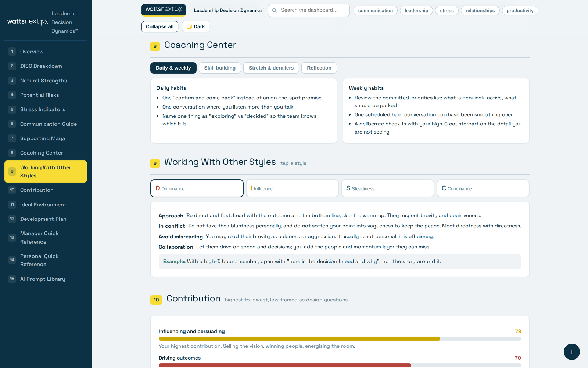Click the scroll-to-top arrow button
Screen dimensions: 588x368
pos(571,352)
